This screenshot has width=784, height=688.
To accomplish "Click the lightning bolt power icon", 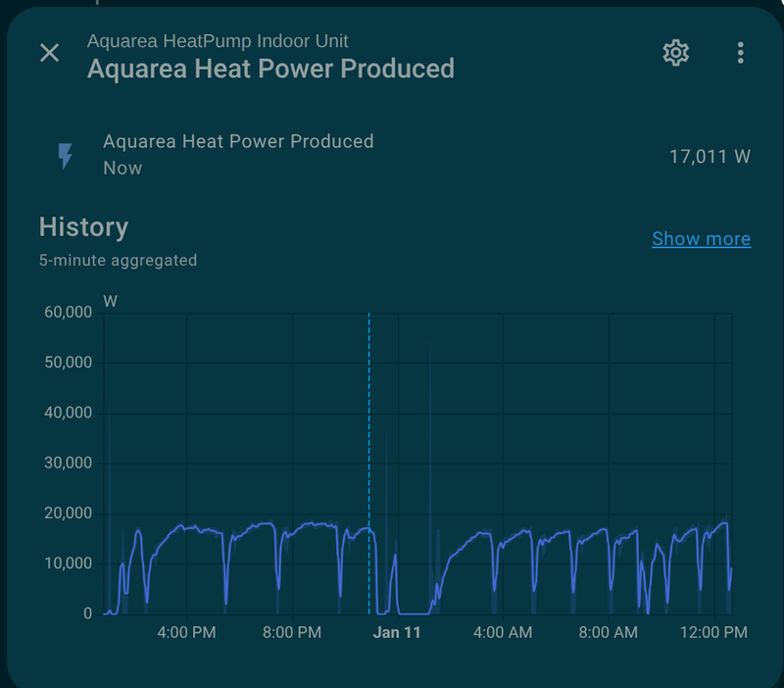I will [65, 156].
